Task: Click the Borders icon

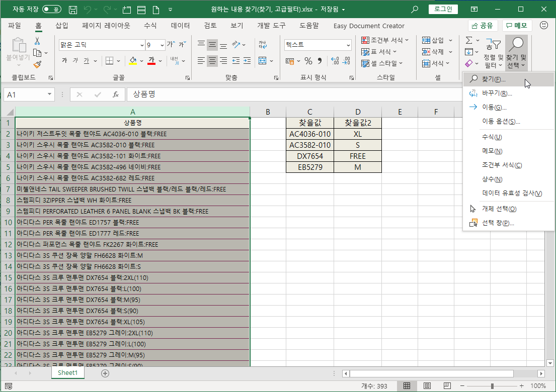Action: coord(110,60)
